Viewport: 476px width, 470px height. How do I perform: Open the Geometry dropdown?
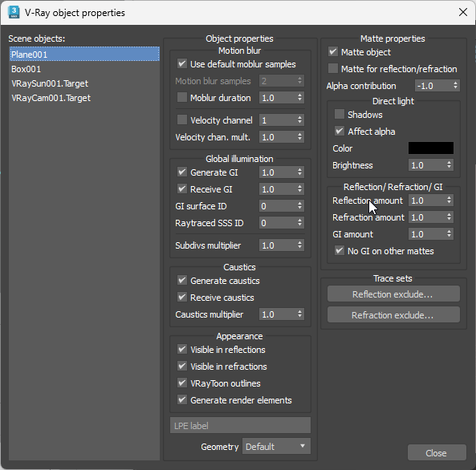point(276,446)
